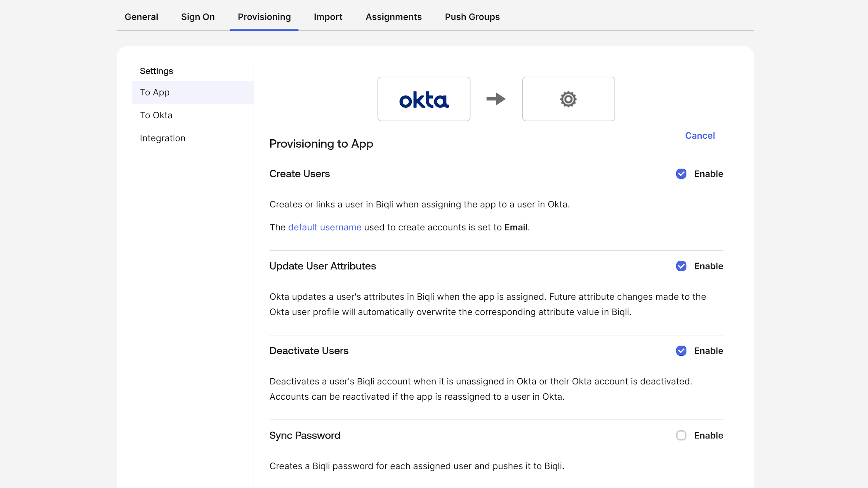Click the Create Users section title
The image size is (868, 488).
[x=300, y=174]
